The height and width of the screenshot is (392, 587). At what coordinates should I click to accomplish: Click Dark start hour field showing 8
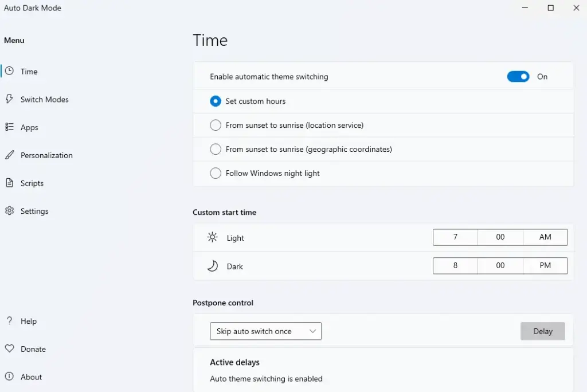[455, 265]
